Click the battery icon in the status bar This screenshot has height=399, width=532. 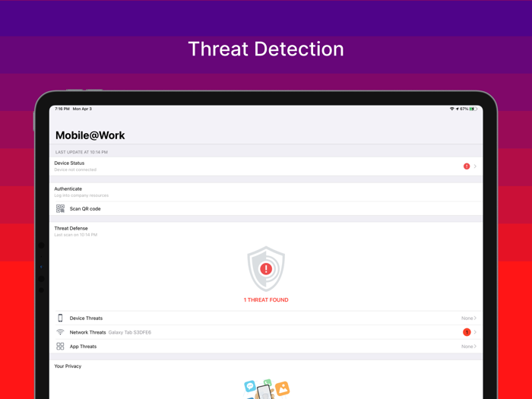(x=473, y=109)
